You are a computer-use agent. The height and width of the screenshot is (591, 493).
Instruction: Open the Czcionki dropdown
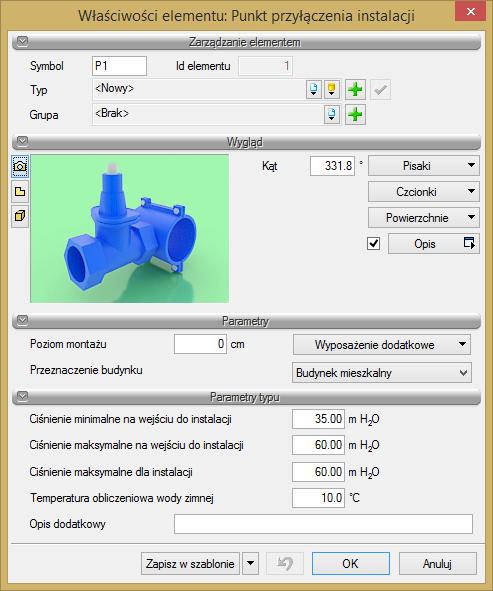point(424,191)
